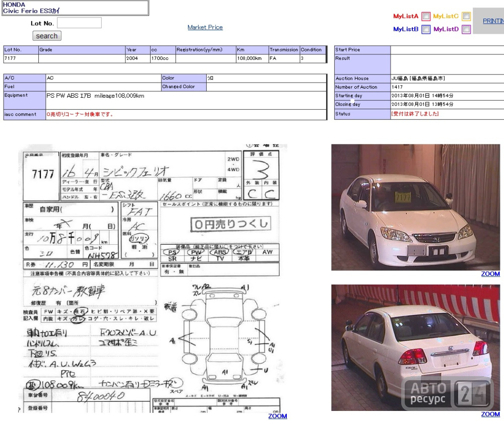Select auction house JU text

[x=418, y=79]
